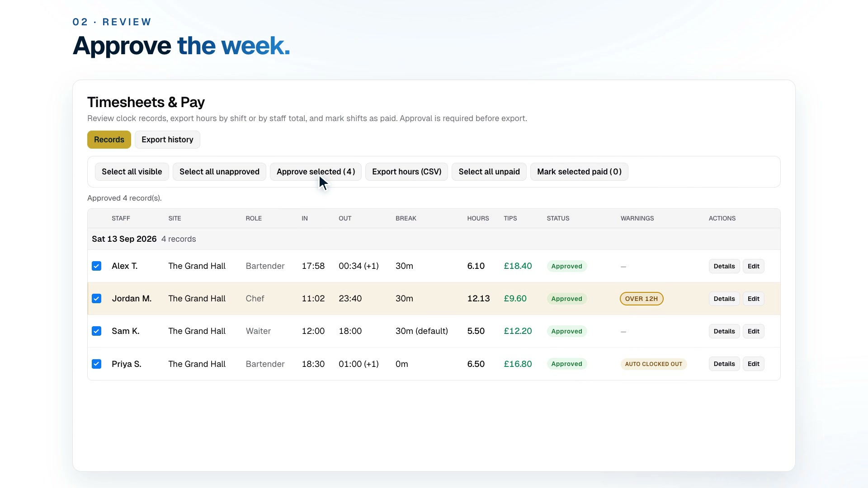Viewport: 868px width, 488px height.
Task: Show Details for Priya S.
Action: point(724,364)
